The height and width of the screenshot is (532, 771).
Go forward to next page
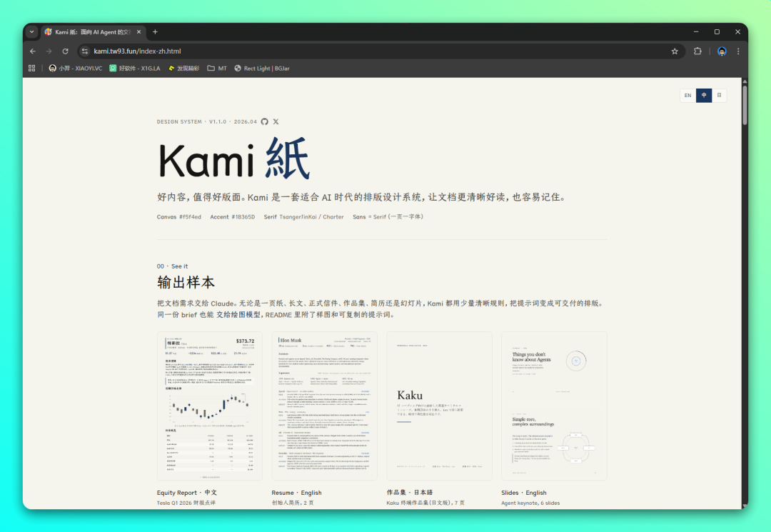pyautogui.click(x=49, y=51)
